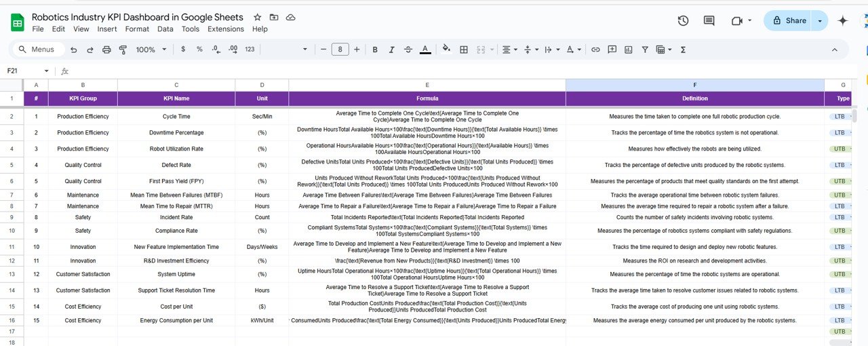Open the zoom 100% dropdown
Image resolution: width=868 pixels, height=346 pixels.
150,50
